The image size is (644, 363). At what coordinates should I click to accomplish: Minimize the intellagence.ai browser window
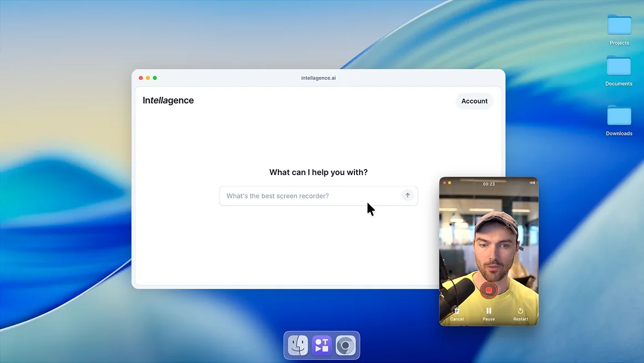point(148,78)
